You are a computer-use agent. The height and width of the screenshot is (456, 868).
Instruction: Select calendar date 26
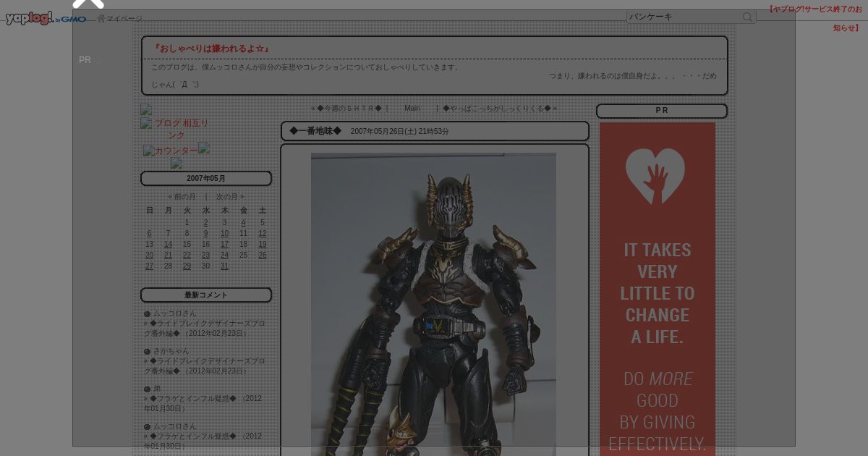click(262, 256)
